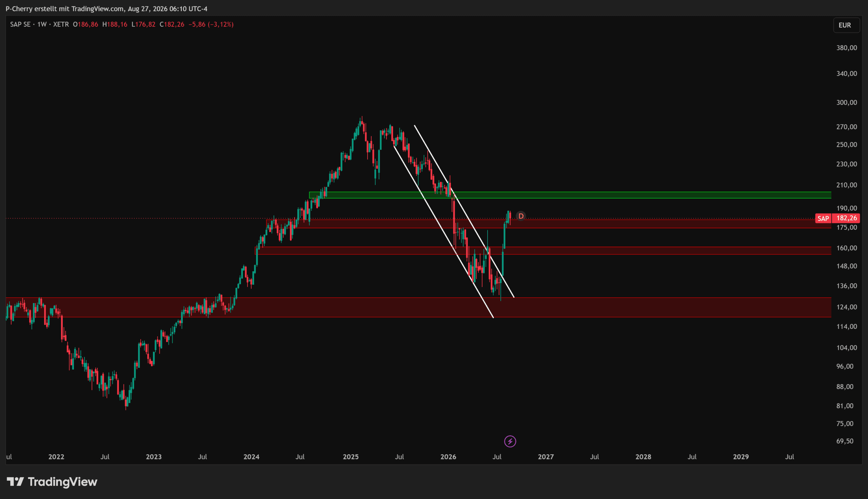The height and width of the screenshot is (499, 868).
Task: Click the 2026 time axis label
Action: [448, 457]
